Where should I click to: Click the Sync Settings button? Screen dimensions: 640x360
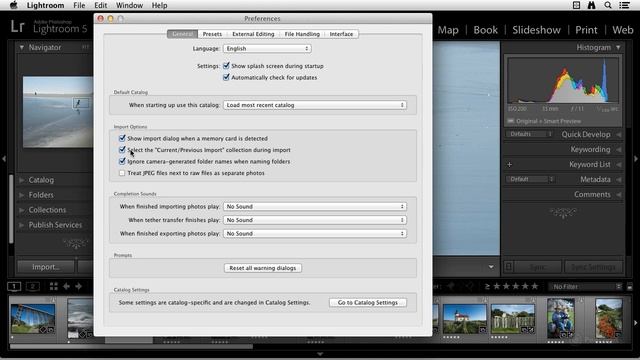click(593, 267)
